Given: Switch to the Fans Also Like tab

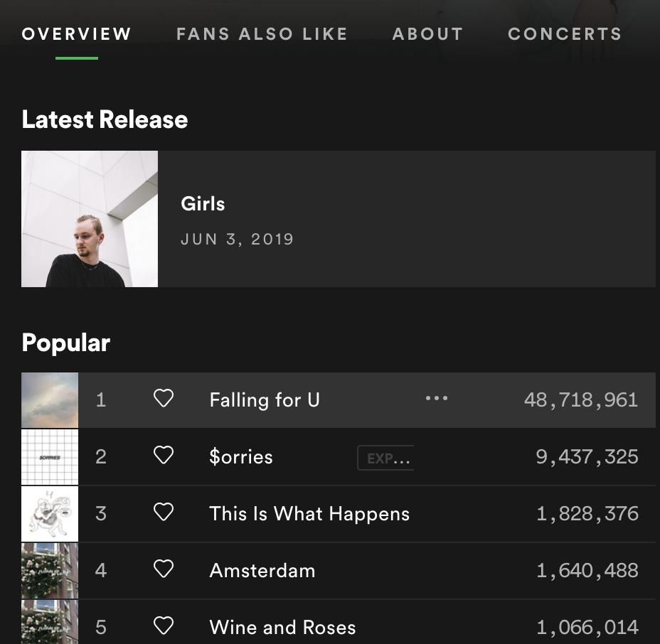Looking at the screenshot, I should (262, 34).
